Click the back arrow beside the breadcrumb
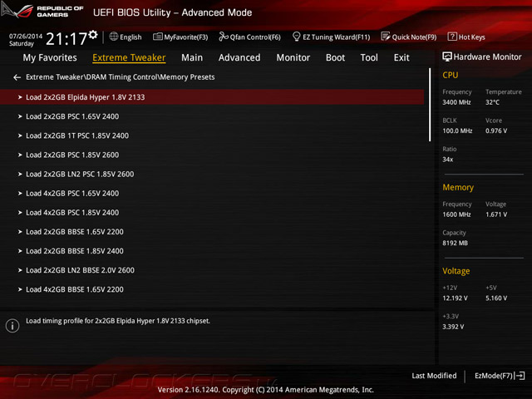 tap(17, 77)
